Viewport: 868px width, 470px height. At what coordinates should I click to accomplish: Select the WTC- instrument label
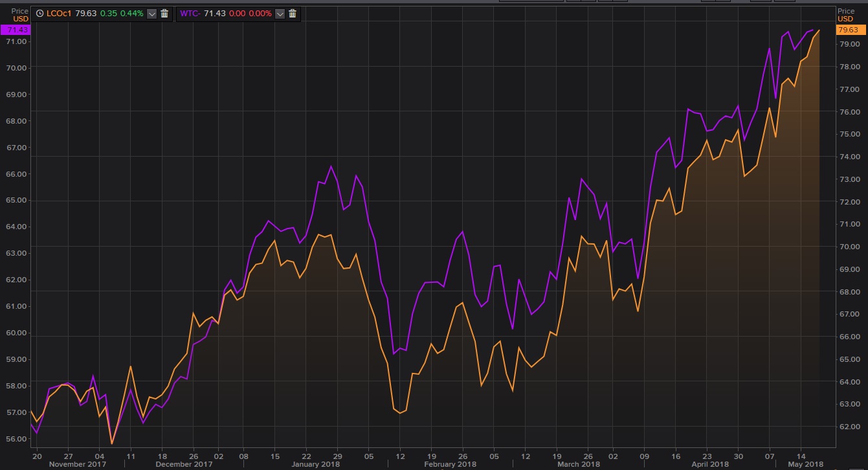pos(191,14)
